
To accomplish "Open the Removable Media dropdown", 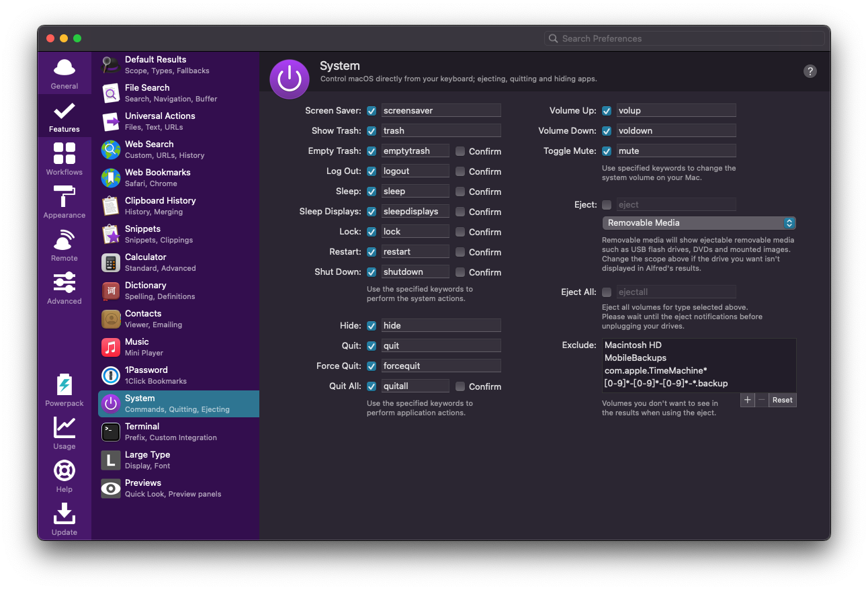I will (699, 222).
